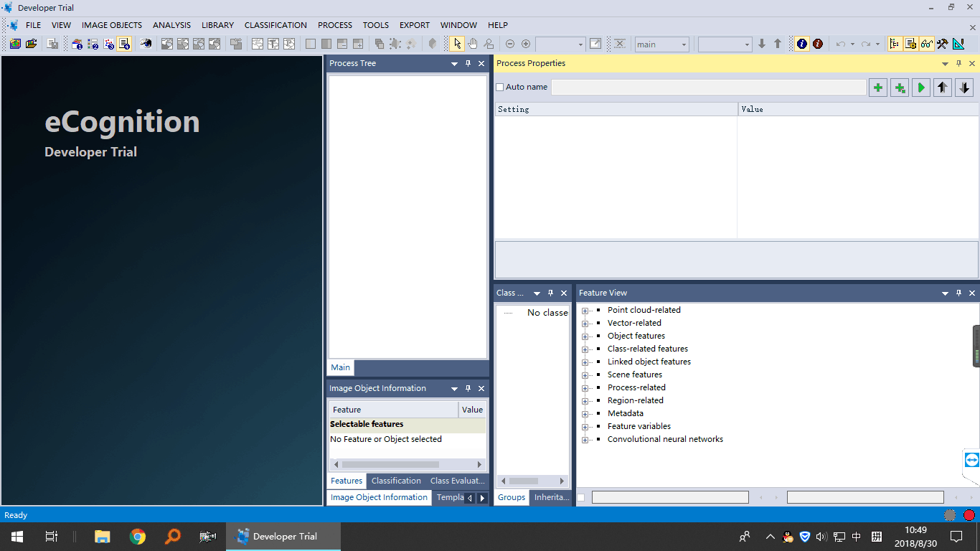Image resolution: width=980 pixels, height=551 pixels.
Task: Pin the Feature View panel
Action: [x=958, y=293]
